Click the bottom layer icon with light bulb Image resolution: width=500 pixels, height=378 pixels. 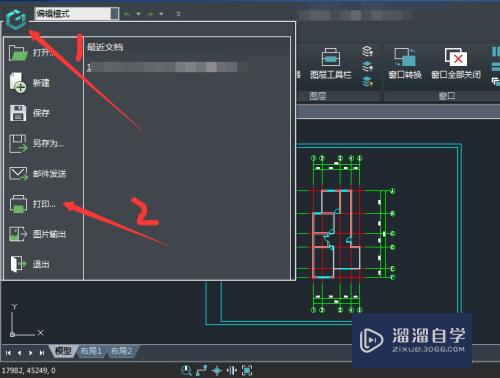tap(367, 81)
